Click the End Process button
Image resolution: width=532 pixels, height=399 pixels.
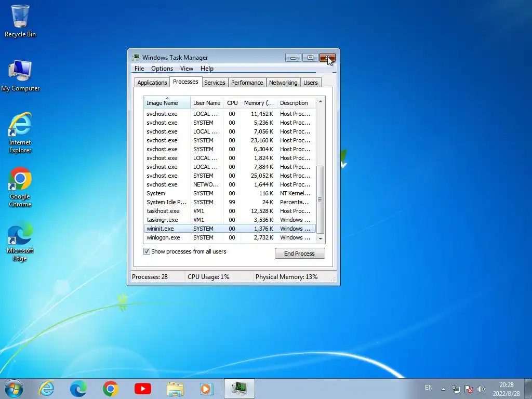point(300,254)
